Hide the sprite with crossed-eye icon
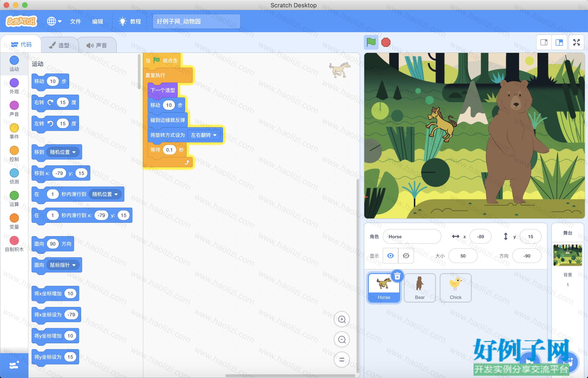 [406, 256]
